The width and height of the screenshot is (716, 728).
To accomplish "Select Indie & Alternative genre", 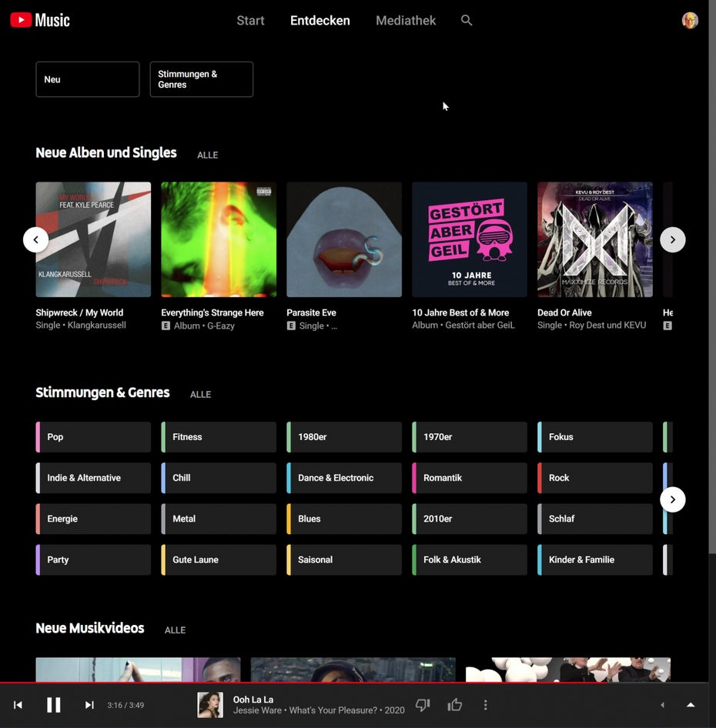I will [93, 478].
